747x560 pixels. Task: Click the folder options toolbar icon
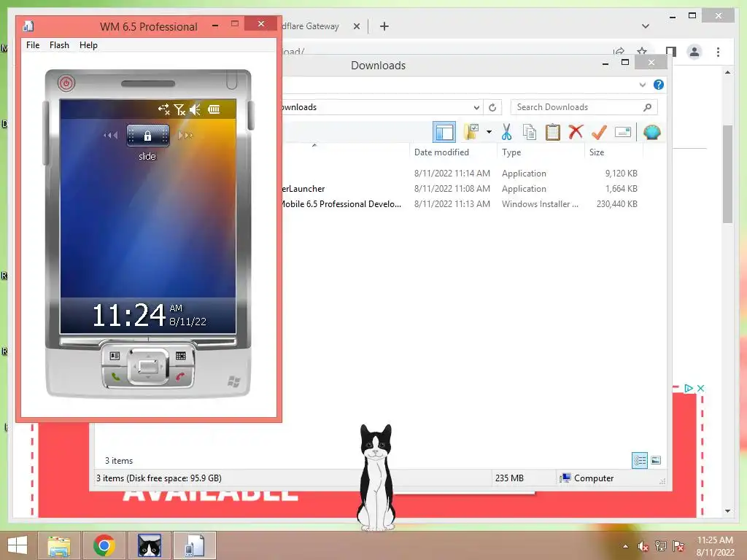click(472, 132)
